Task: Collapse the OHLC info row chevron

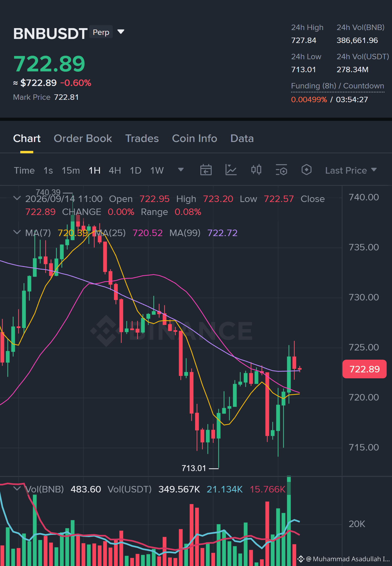Action: pos(17,198)
